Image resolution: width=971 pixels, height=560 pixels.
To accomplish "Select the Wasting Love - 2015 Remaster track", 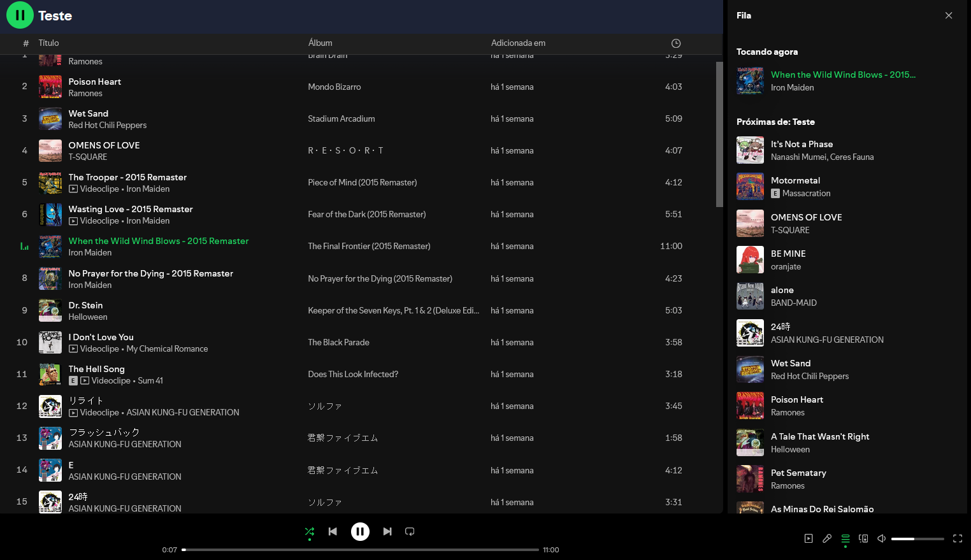I will [131, 209].
